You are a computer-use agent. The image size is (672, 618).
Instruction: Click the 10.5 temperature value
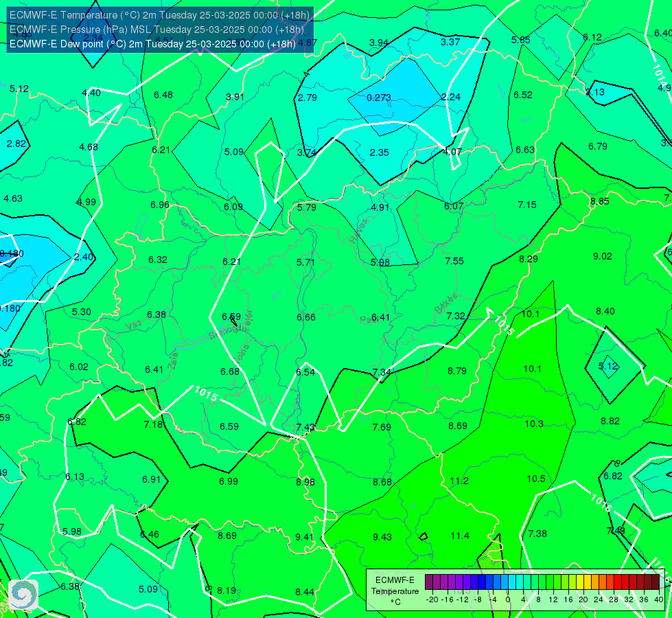pyautogui.click(x=535, y=479)
